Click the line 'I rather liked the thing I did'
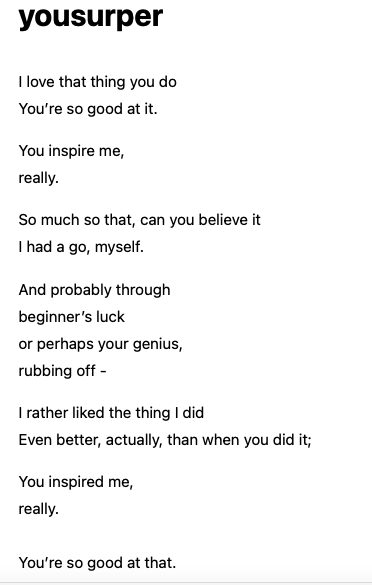 [x=111, y=413]
